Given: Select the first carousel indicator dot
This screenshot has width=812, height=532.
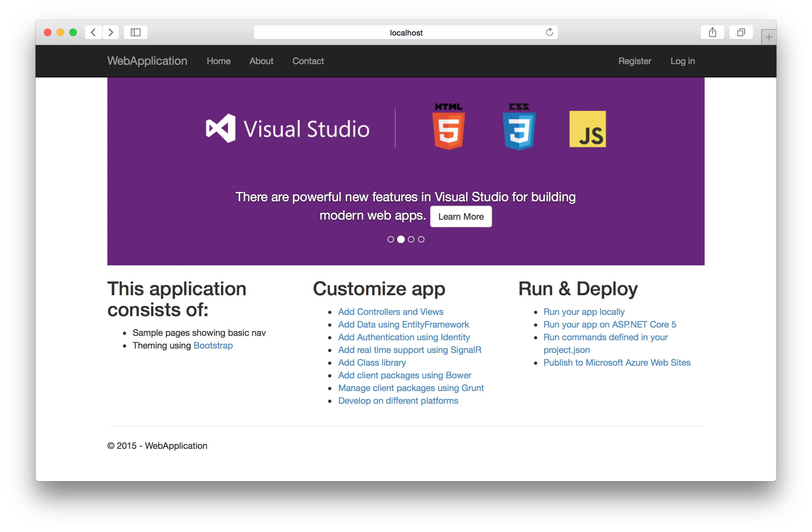Looking at the screenshot, I should [391, 239].
